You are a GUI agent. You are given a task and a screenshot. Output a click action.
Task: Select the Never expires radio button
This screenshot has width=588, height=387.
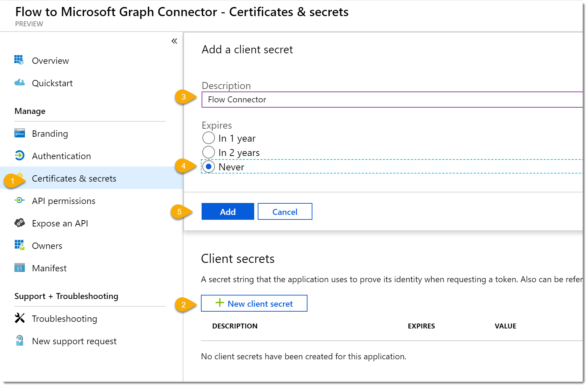click(208, 167)
